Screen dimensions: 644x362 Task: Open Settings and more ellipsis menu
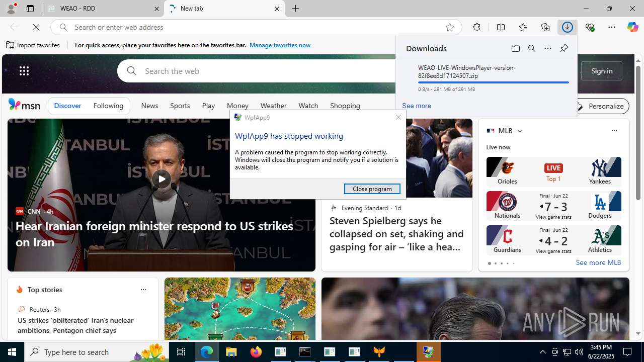(612, 27)
